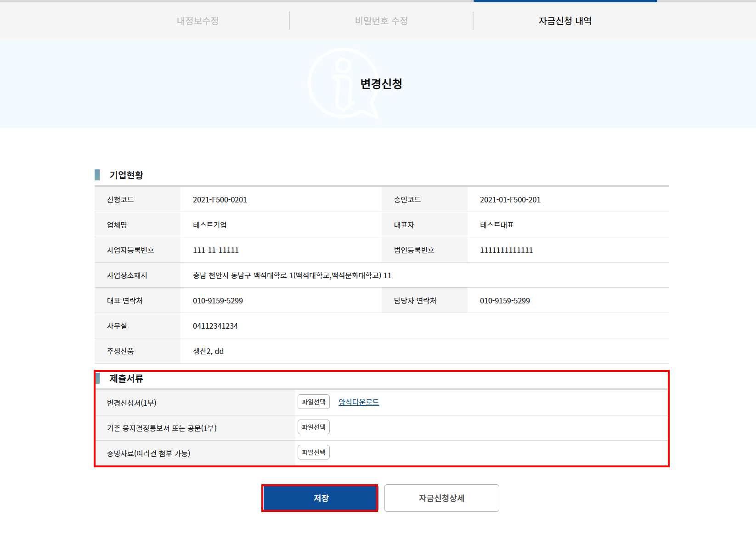
Task: Click the address starting with 충남 천안시
Action: [292, 275]
